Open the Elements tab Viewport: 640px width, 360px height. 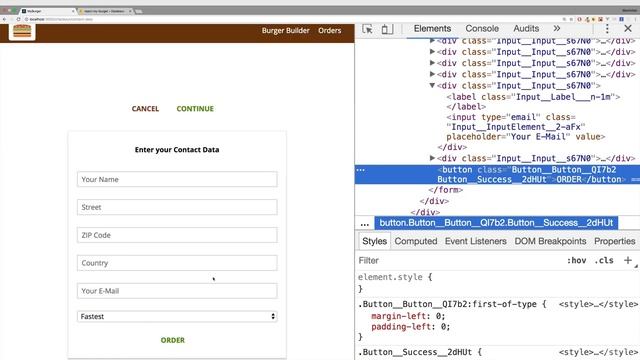tap(432, 29)
